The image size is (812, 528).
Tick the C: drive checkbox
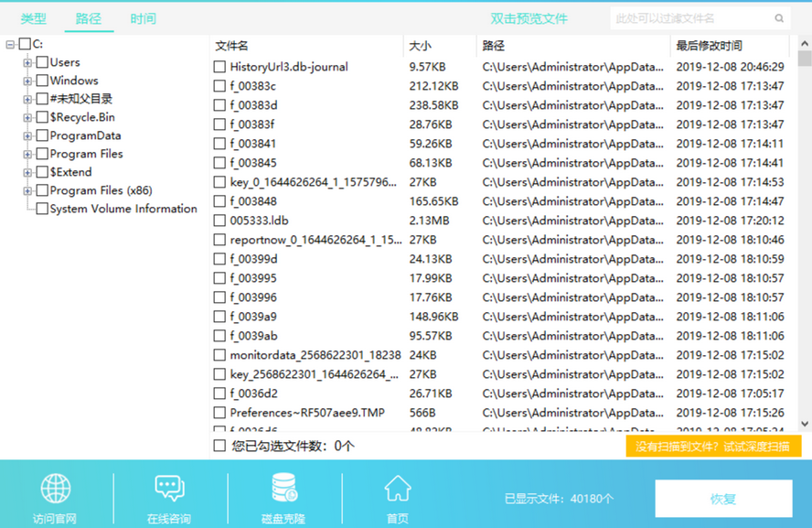pyautogui.click(x=25, y=43)
